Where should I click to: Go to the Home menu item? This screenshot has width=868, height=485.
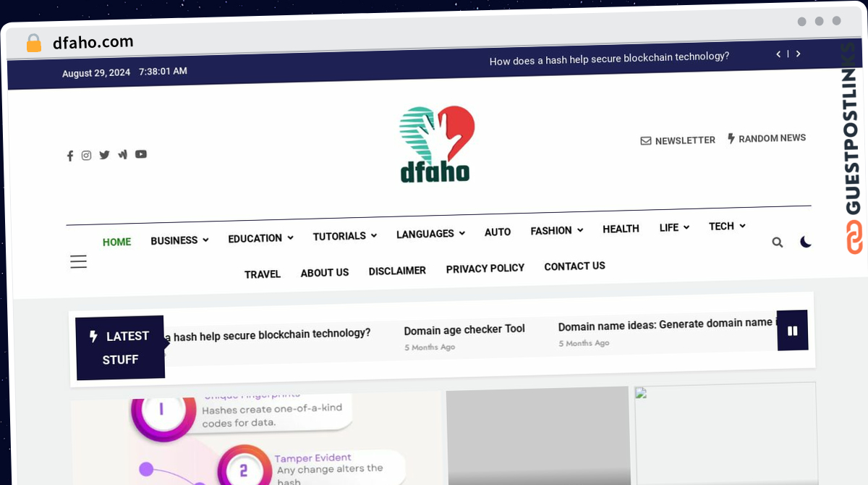click(x=116, y=242)
